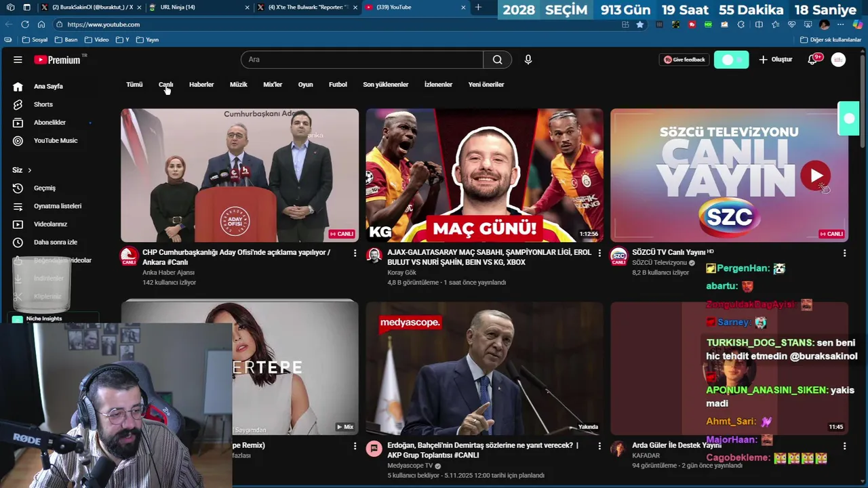Select the Futbol filter chip

point(338,85)
